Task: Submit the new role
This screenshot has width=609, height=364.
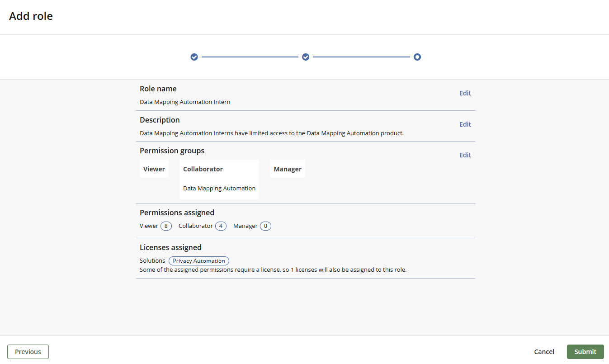Action: point(585,352)
